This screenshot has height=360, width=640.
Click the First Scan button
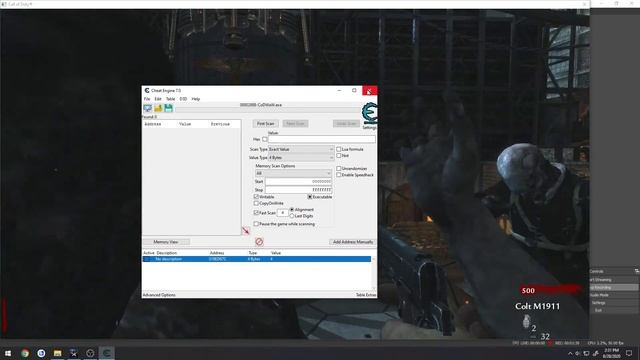coord(266,124)
